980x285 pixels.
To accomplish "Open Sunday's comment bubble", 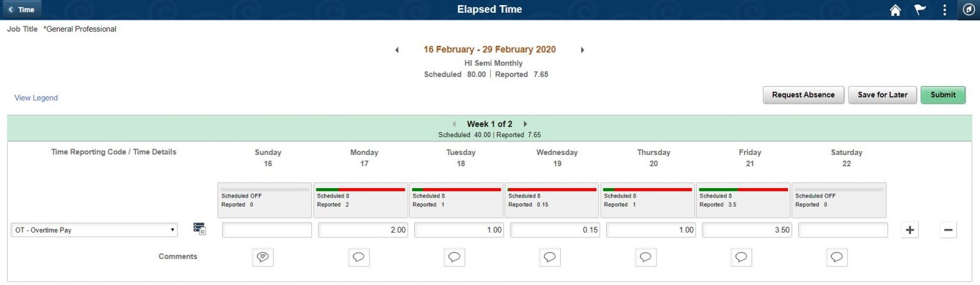I will coord(263,257).
